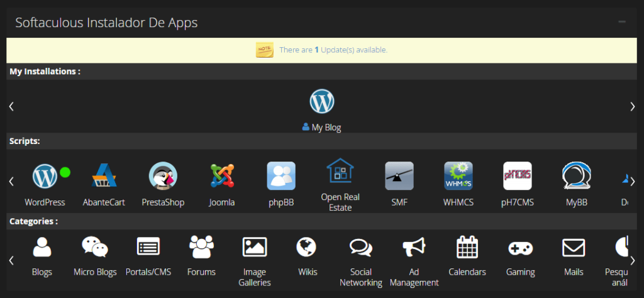Open the Gaming controller icon

click(x=520, y=248)
